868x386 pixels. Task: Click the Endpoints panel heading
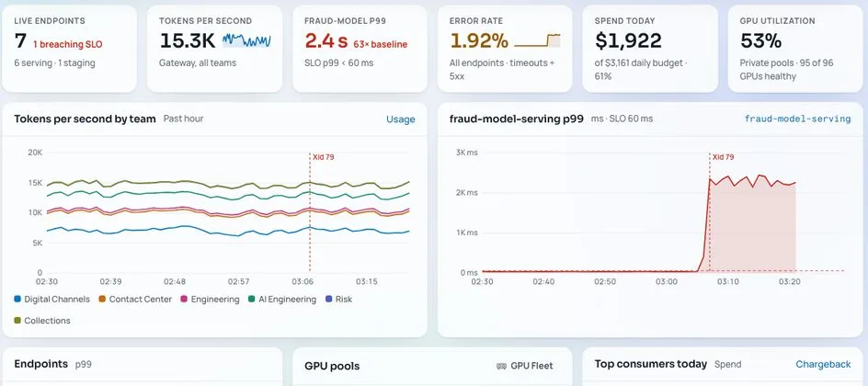click(x=41, y=364)
